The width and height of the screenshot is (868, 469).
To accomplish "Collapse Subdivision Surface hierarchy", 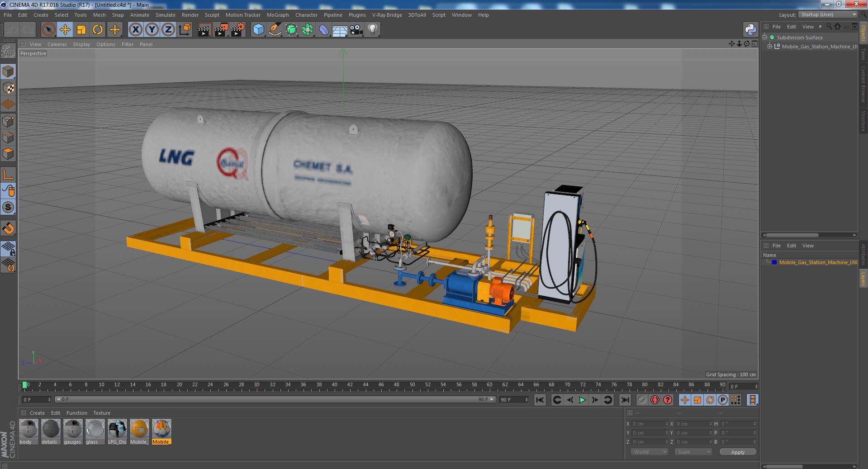I will click(765, 38).
